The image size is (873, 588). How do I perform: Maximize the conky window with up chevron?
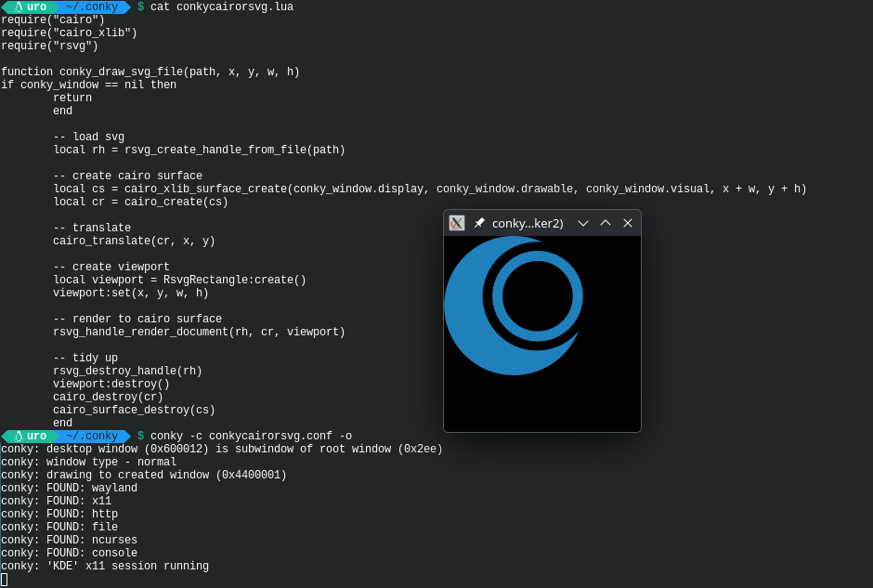606,223
